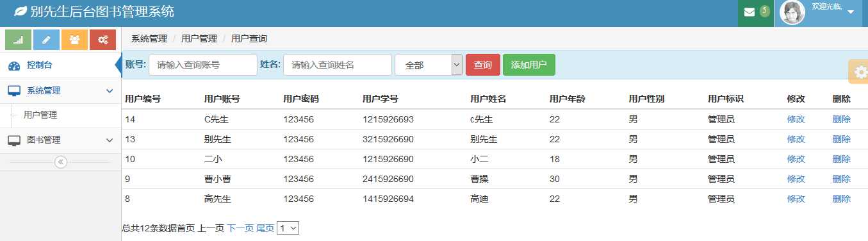Click the leaf logo in header

point(21,12)
